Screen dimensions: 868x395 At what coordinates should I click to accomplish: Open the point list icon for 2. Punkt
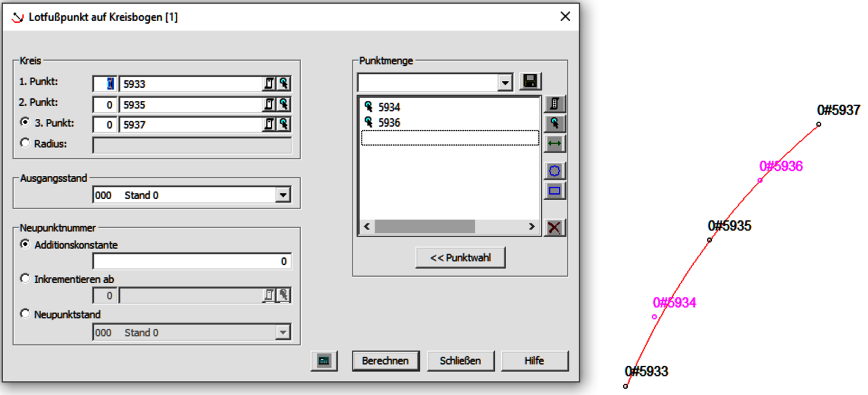pyautogui.click(x=269, y=104)
